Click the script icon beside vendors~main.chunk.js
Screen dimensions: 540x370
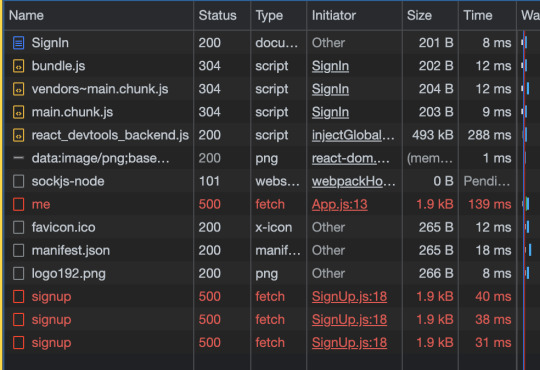tap(19, 89)
